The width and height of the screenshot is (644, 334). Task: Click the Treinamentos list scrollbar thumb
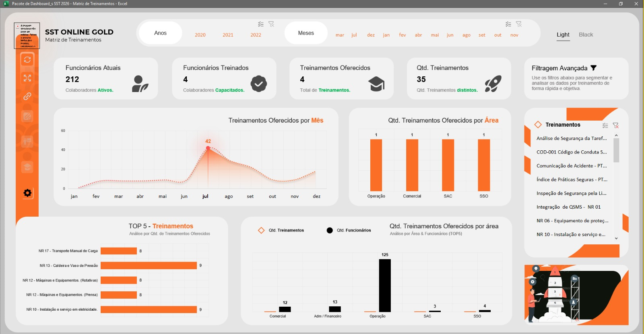(616, 151)
